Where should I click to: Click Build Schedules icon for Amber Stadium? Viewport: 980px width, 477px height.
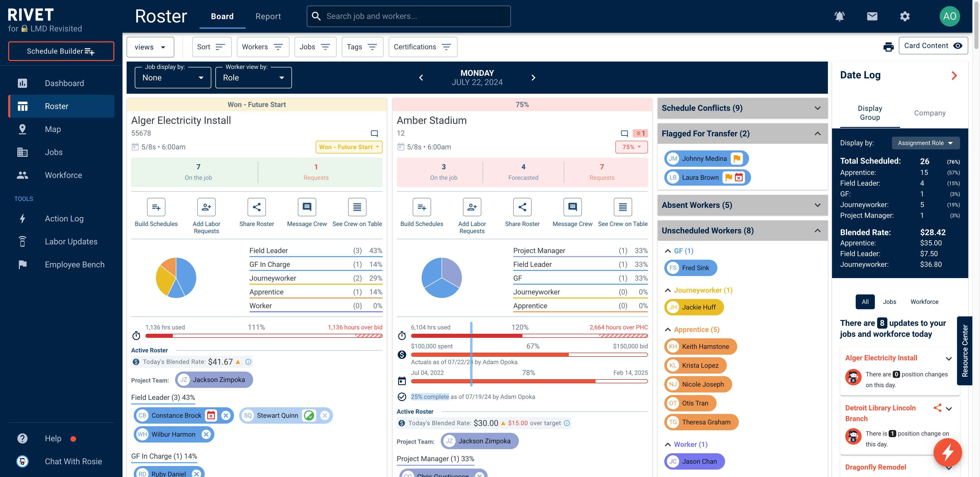[422, 207]
